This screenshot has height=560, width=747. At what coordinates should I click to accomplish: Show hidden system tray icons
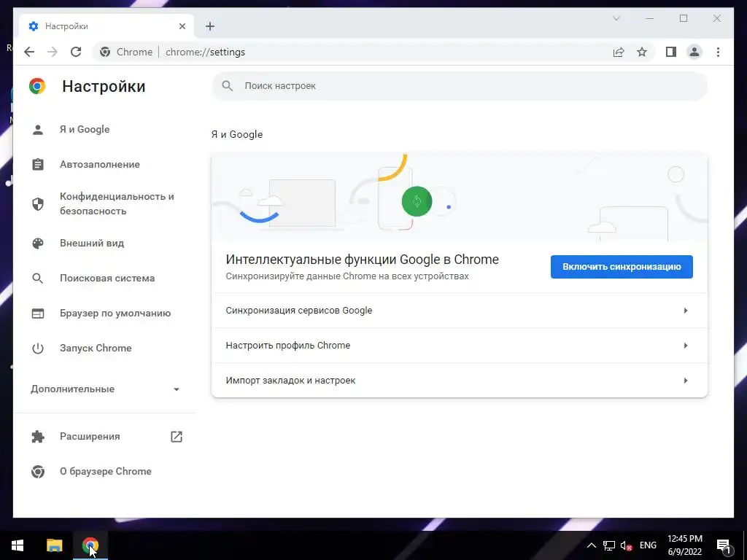pos(591,545)
